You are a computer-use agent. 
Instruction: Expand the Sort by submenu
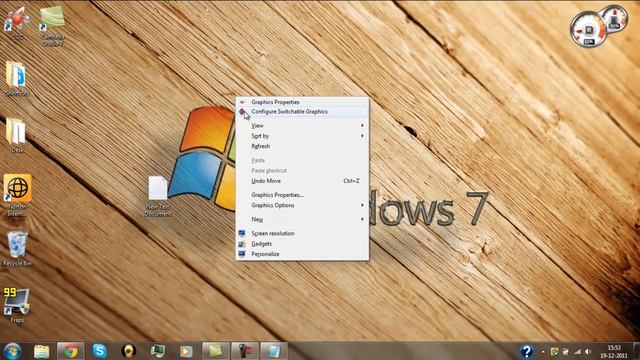pyautogui.click(x=302, y=136)
